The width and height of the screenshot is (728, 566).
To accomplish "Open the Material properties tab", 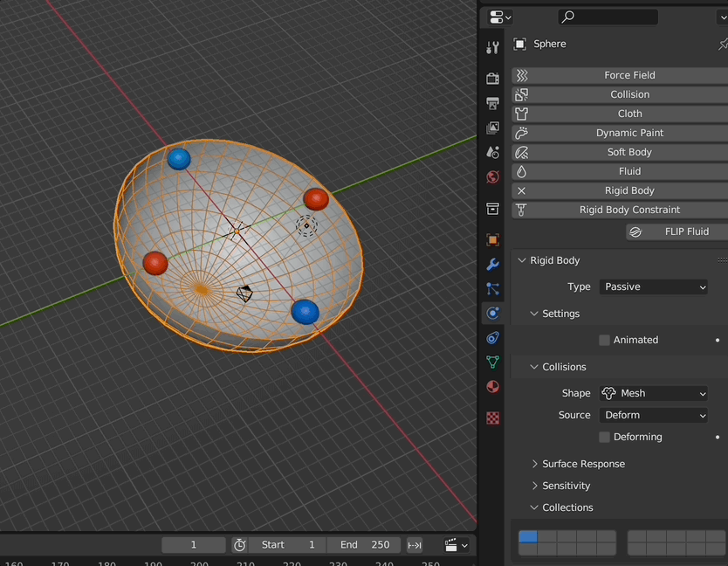I will click(x=492, y=387).
